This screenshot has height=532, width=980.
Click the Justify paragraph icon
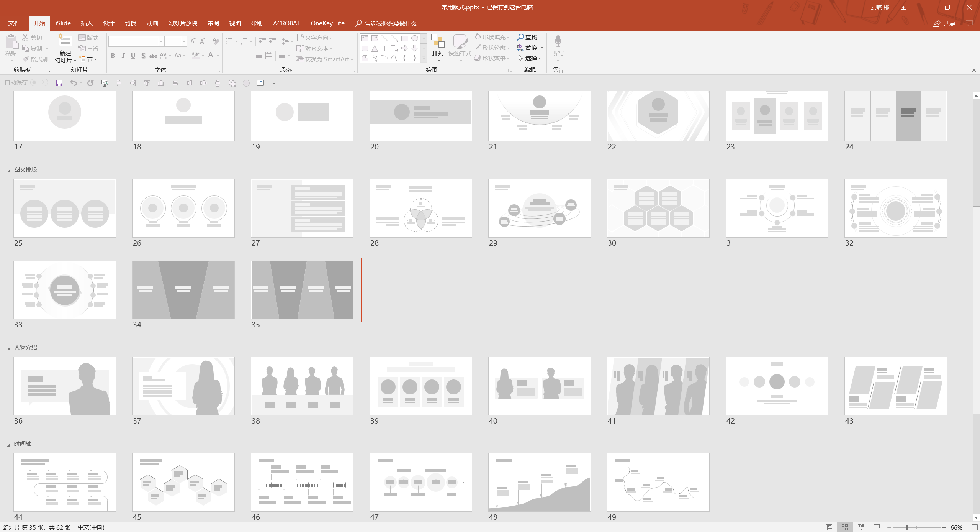click(259, 56)
